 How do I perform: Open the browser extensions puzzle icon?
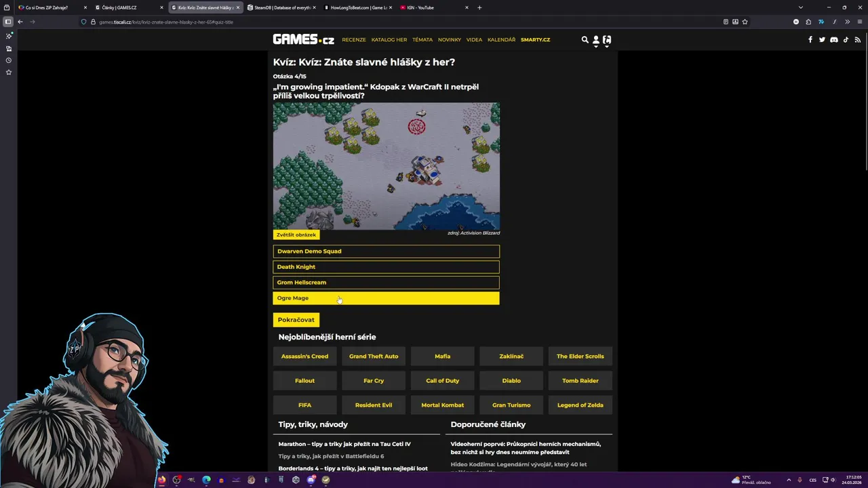tap(808, 22)
